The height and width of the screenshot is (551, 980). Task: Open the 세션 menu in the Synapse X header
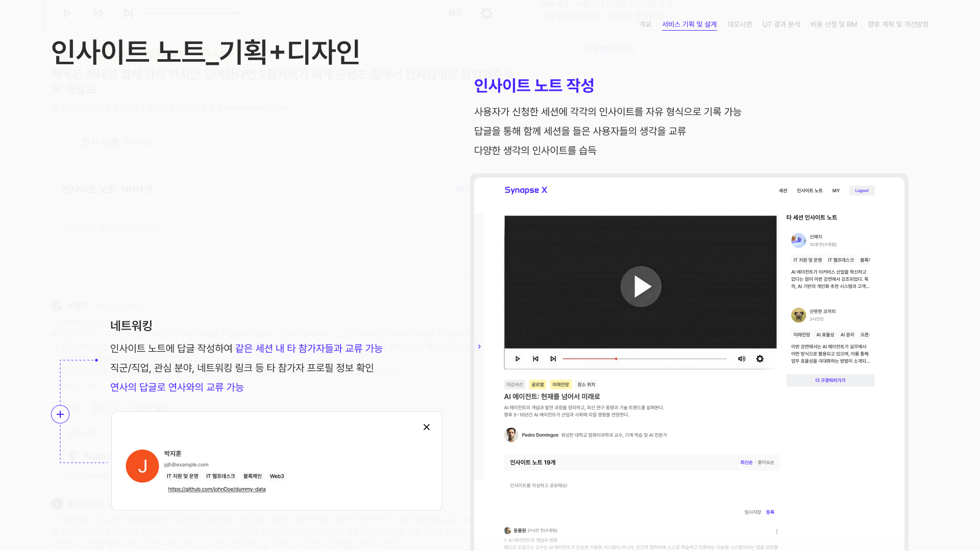click(x=783, y=191)
